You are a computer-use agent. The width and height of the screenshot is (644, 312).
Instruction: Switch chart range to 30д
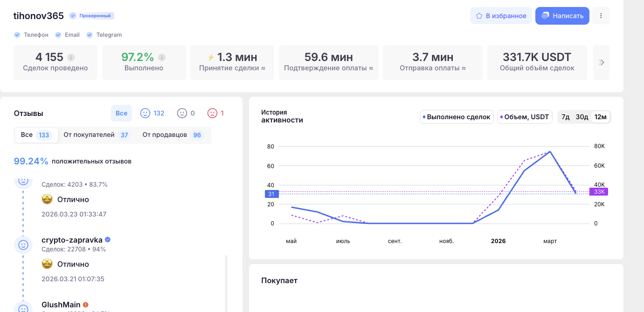(x=582, y=117)
